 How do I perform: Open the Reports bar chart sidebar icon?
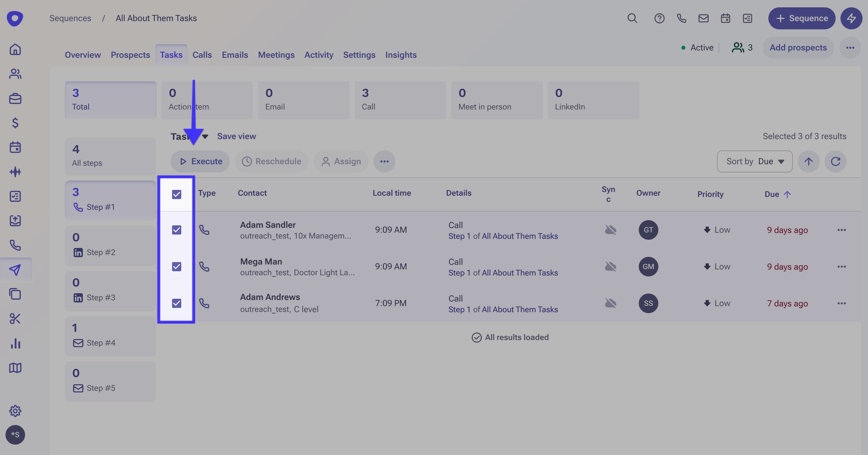coord(16,343)
